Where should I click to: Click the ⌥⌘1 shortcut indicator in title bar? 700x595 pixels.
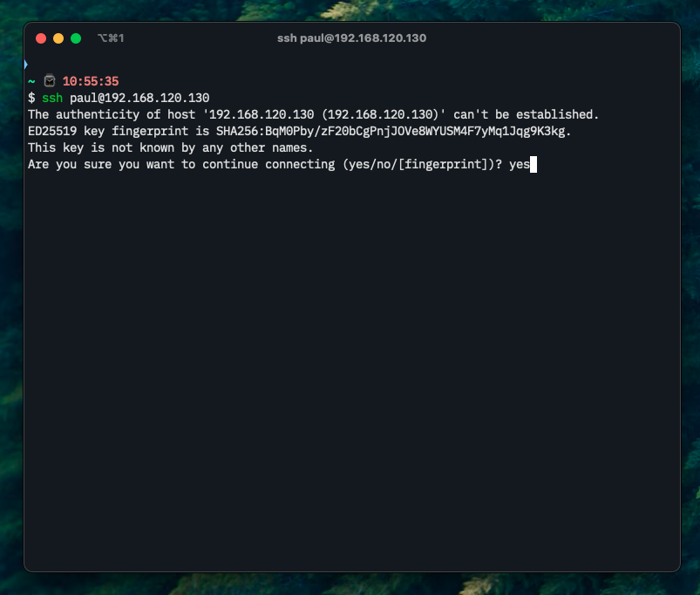pos(111,38)
